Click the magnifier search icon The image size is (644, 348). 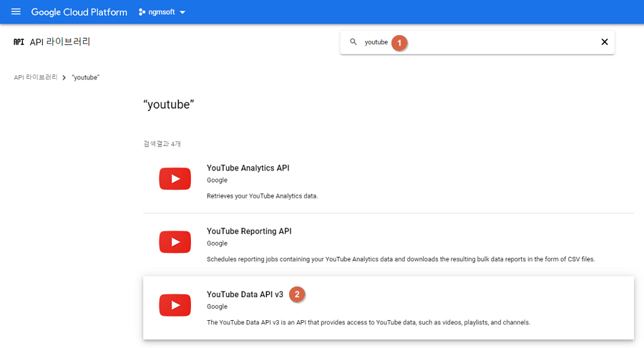(x=353, y=42)
